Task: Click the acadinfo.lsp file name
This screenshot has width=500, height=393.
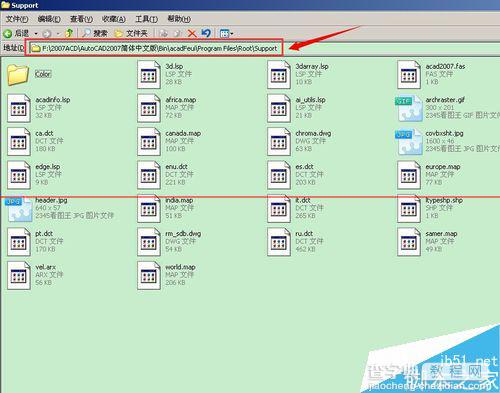Action: coord(53,100)
